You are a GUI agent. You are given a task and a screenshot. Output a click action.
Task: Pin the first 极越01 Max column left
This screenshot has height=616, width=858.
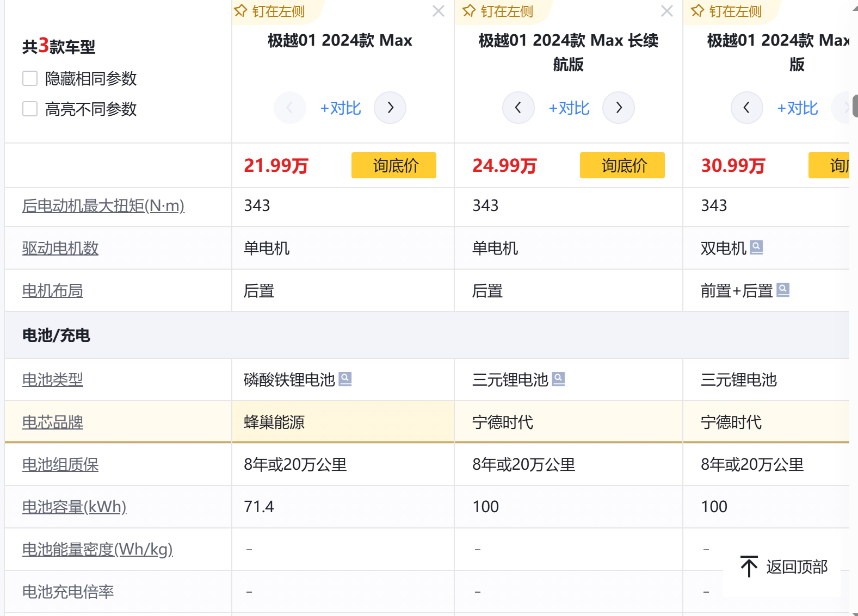click(x=270, y=11)
